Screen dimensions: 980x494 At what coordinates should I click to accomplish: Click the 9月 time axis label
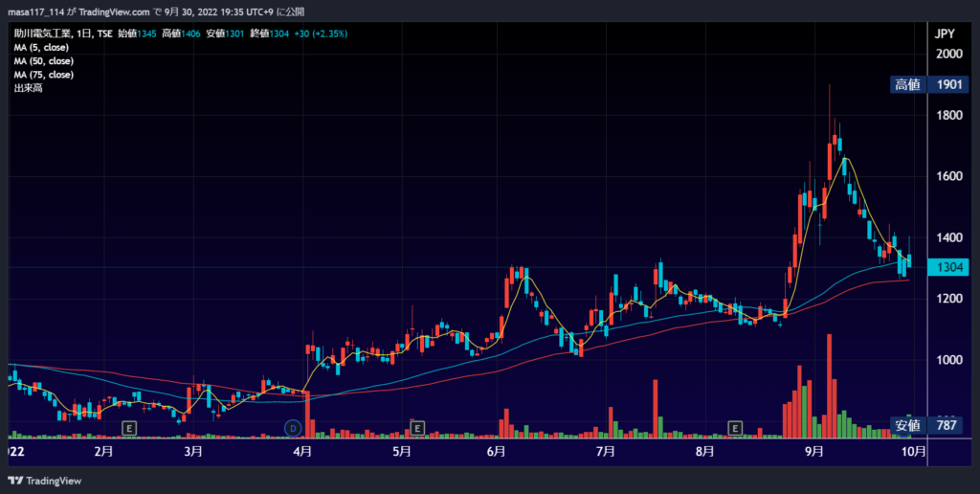814,451
